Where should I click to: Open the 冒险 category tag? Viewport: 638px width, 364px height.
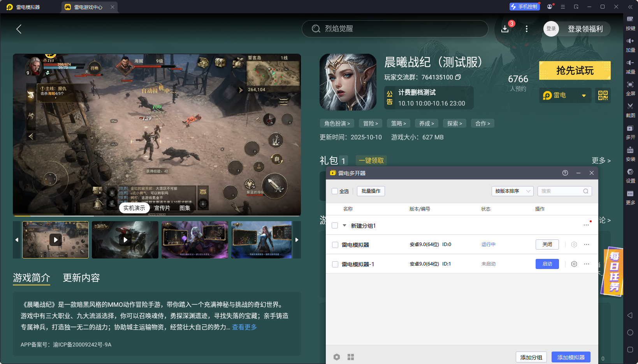371,123
